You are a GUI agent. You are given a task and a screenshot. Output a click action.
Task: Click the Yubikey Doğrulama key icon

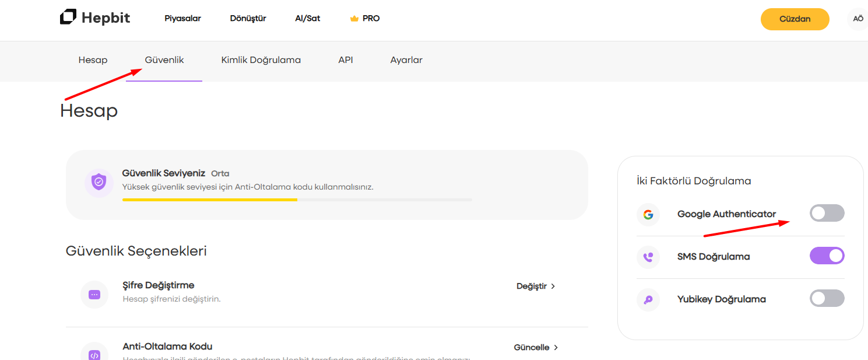[x=648, y=299]
